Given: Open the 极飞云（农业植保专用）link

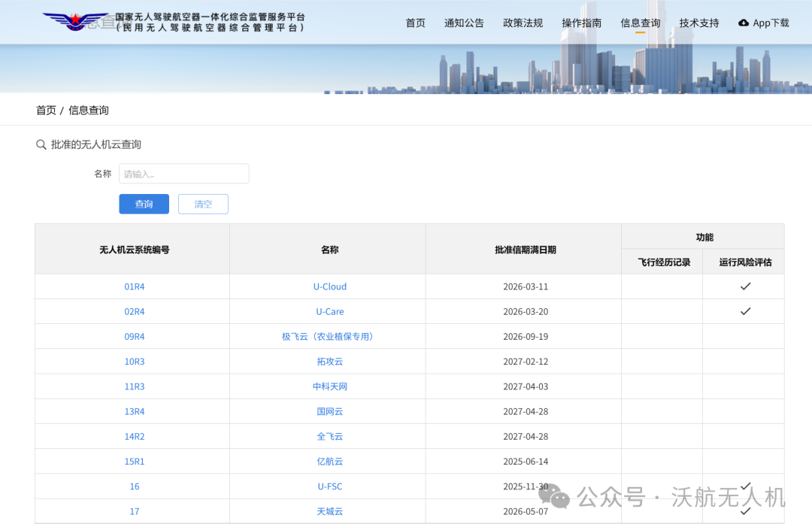Looking at the screenshot, I should [x=328, y=337].
